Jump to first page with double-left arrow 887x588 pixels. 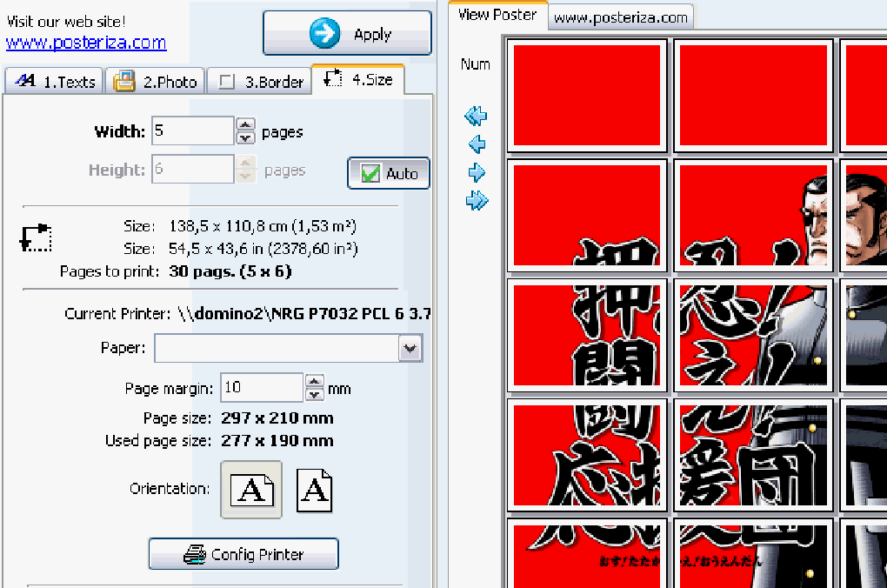(476, 116)
